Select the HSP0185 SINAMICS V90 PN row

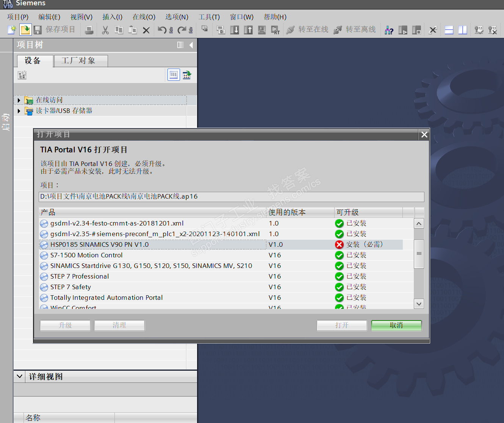tap(221, 244)
